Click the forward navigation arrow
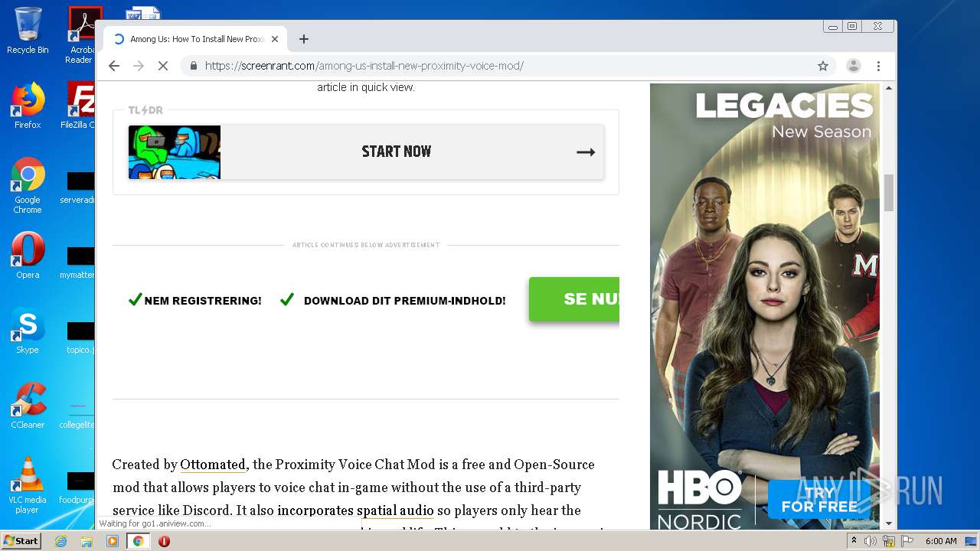Image resolution: width=980 pixels, height=551 pixels. [x=139, y=66]
